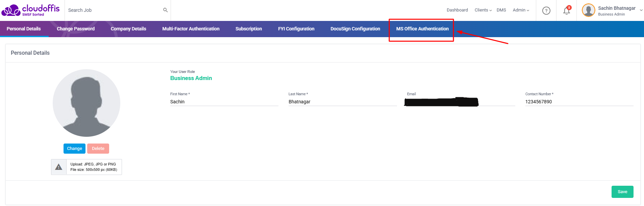Switch to the MS Office Authentication tab
This screenshot has width=644, height=206.
[422, 29]
